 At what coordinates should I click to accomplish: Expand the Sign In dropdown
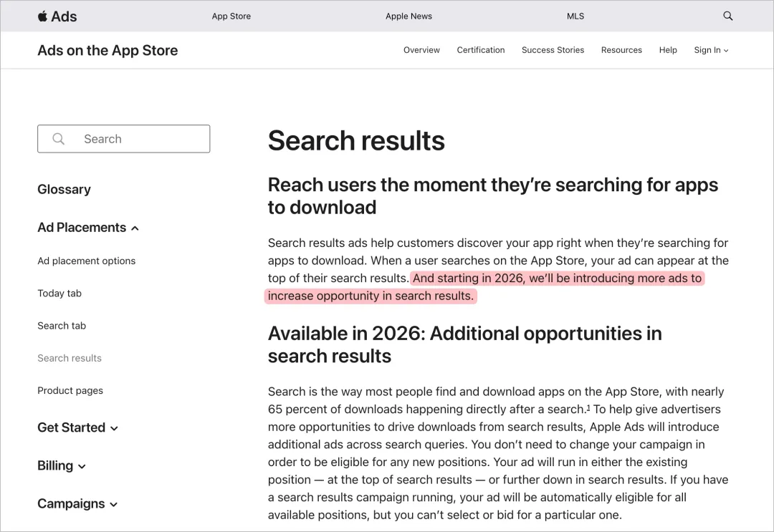[x=711, y=50]
